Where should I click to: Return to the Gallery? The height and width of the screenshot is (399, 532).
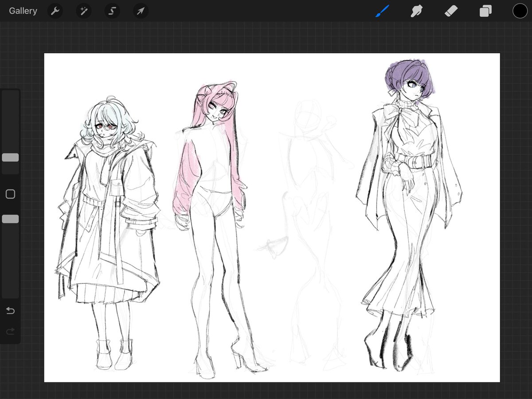tap(23, 11)
